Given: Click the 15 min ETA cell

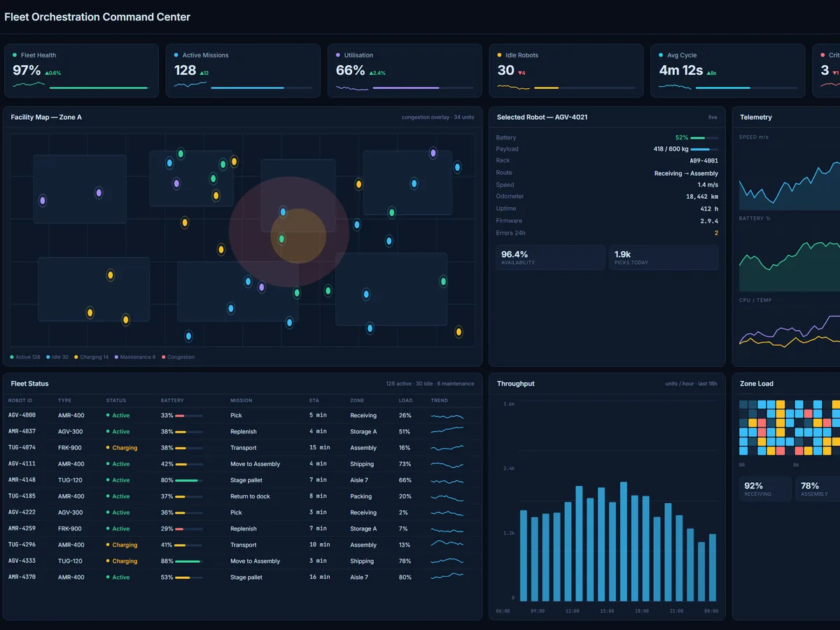Looking at the screenshot, I should 319,447.
